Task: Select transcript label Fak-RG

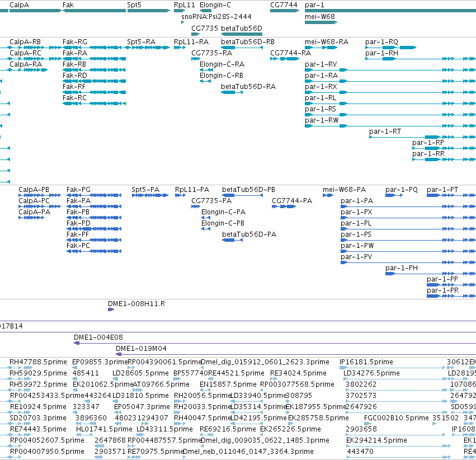Action: 75,41
